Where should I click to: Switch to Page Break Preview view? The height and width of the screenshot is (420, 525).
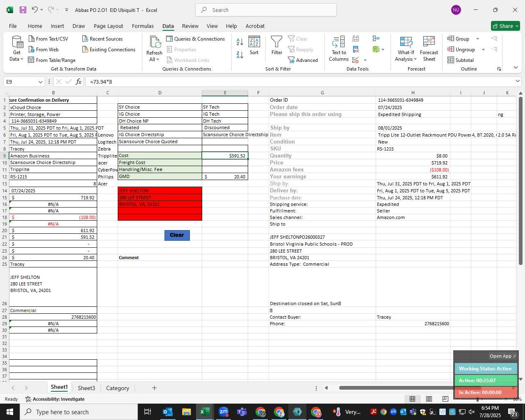point(445,399)
